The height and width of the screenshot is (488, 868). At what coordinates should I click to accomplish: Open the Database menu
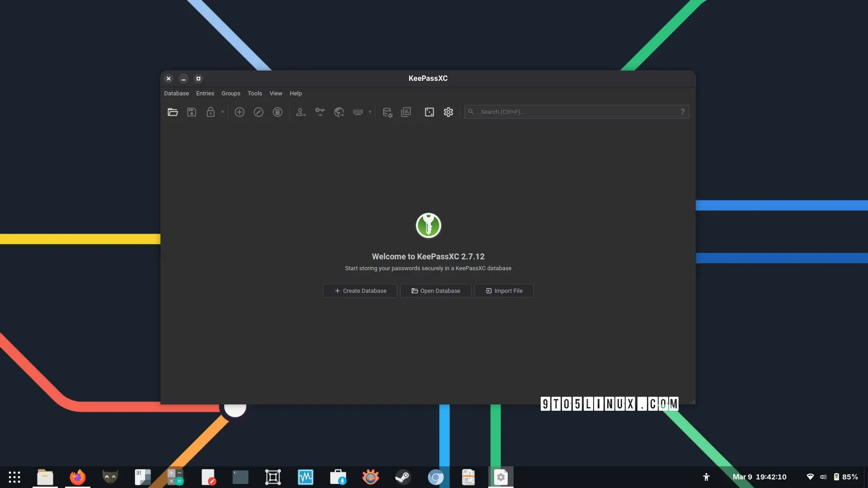point(176,94)
